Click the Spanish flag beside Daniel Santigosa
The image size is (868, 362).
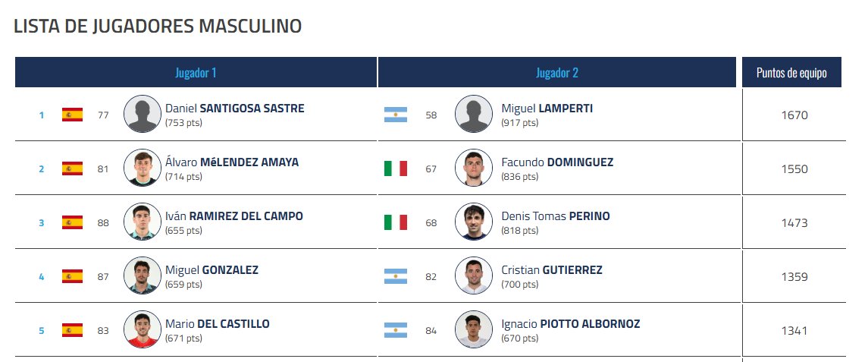72,115
